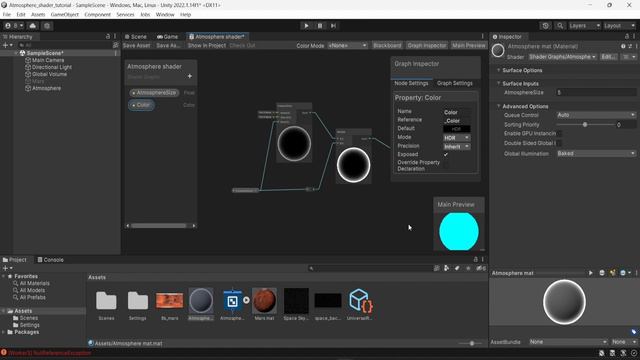
Task: Open the GameObject menu
Action: 64,14
